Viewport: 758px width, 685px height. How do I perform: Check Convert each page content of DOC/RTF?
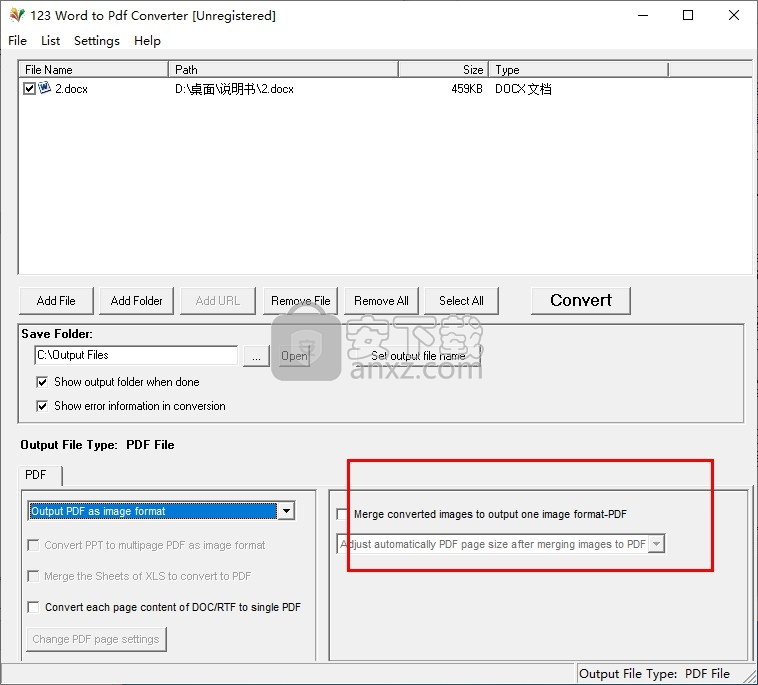click(x=33, y=607)
